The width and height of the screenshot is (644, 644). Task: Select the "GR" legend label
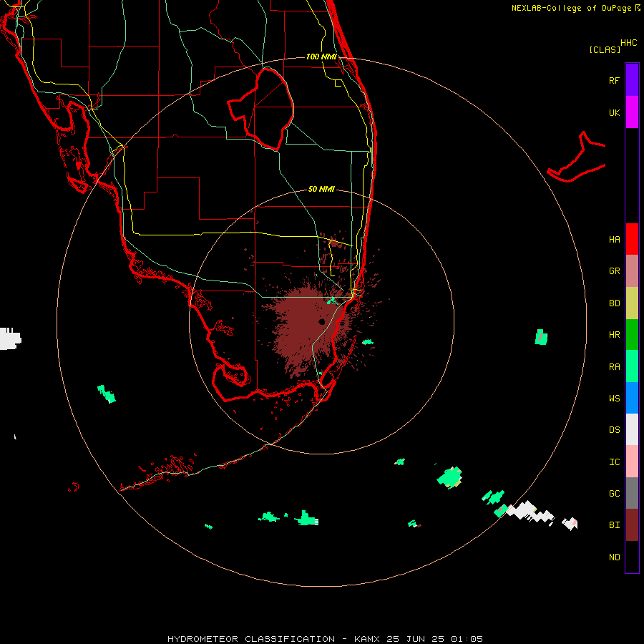[614, 271]
